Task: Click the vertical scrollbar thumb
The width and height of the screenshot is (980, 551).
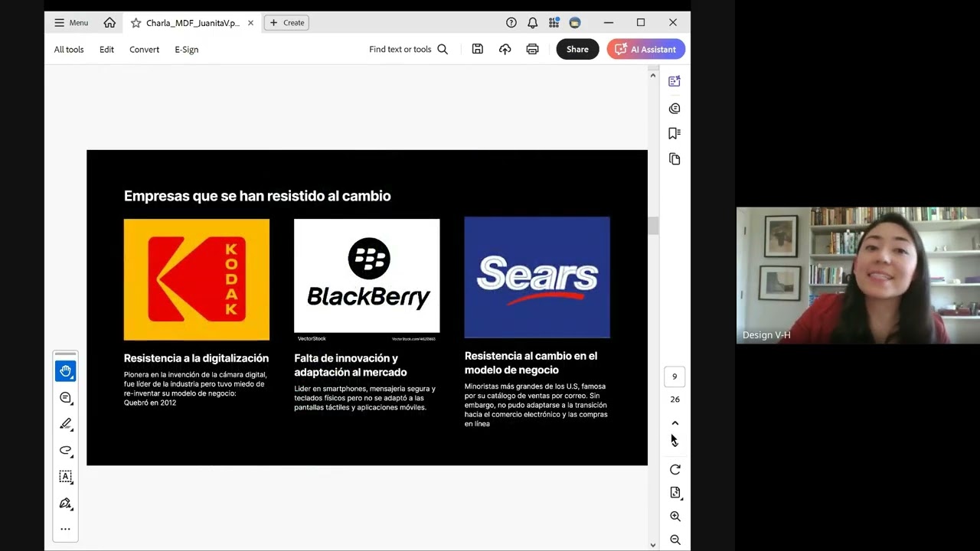Action: click(653, 226)
